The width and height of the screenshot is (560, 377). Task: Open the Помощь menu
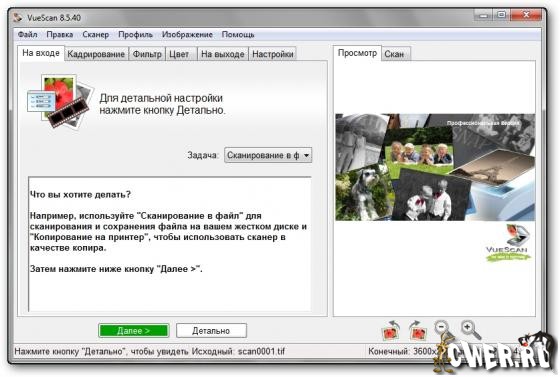point(238,35)
